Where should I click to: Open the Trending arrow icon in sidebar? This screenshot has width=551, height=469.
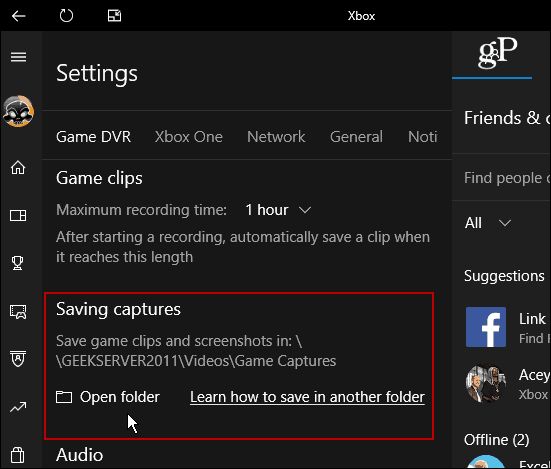click(18, 407)
